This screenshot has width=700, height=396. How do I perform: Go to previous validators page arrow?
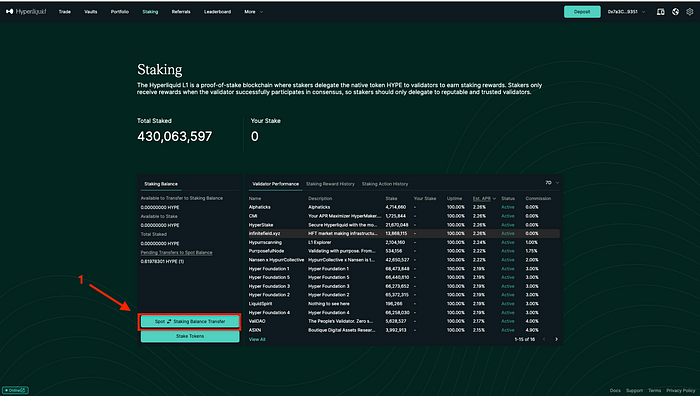(544, 339)
